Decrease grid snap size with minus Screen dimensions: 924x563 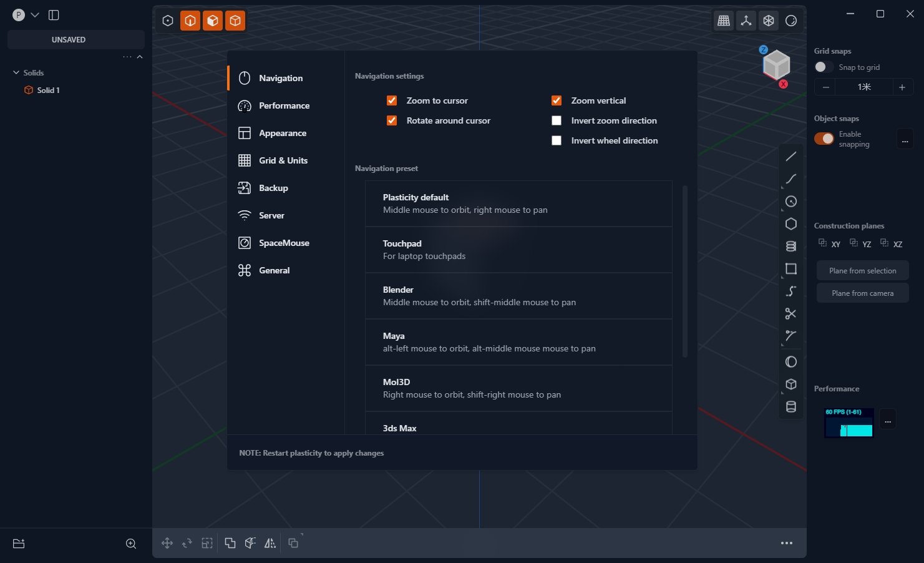pyautogui.click(x=825, y=87)
